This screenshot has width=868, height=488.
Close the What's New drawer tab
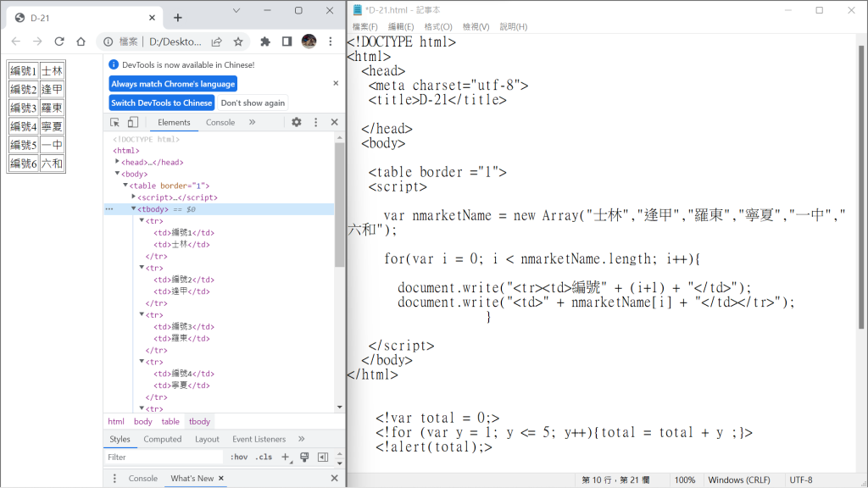221,478
